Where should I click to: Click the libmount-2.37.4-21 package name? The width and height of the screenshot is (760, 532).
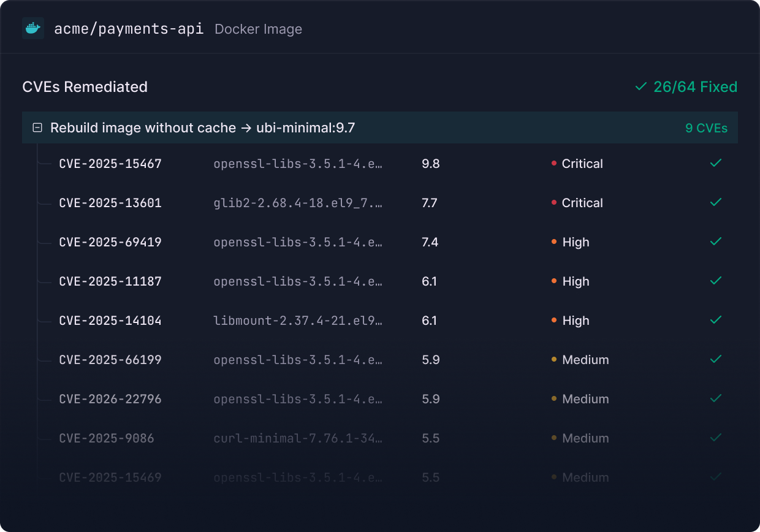[298, 321]
